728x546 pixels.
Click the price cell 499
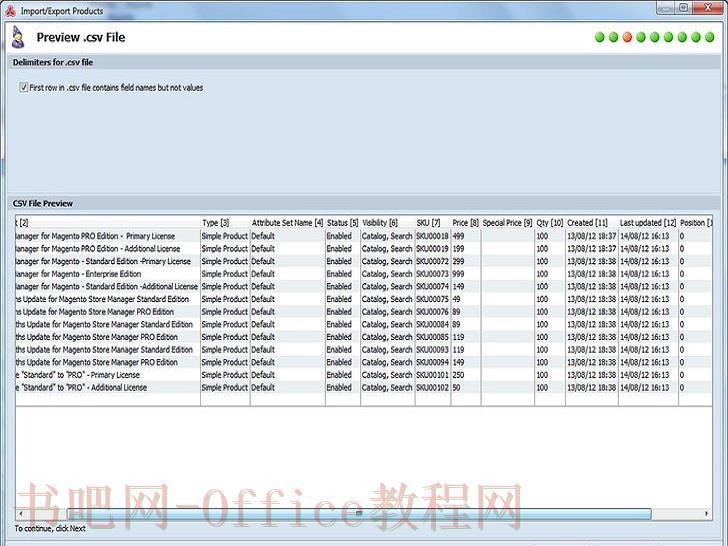[x=466, y=236]
